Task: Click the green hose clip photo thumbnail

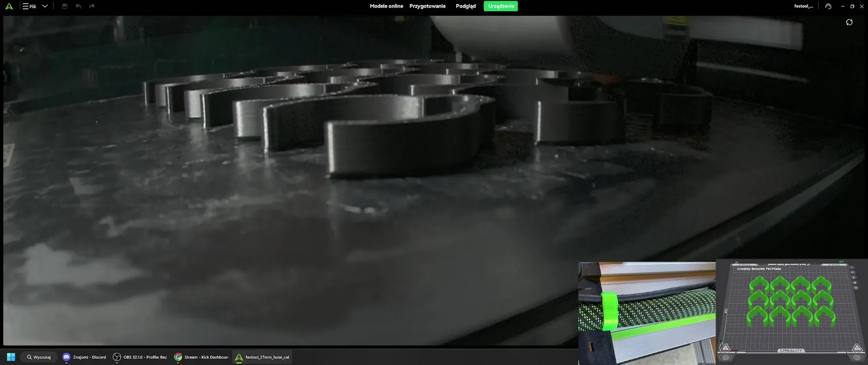Action: [647, 313]
